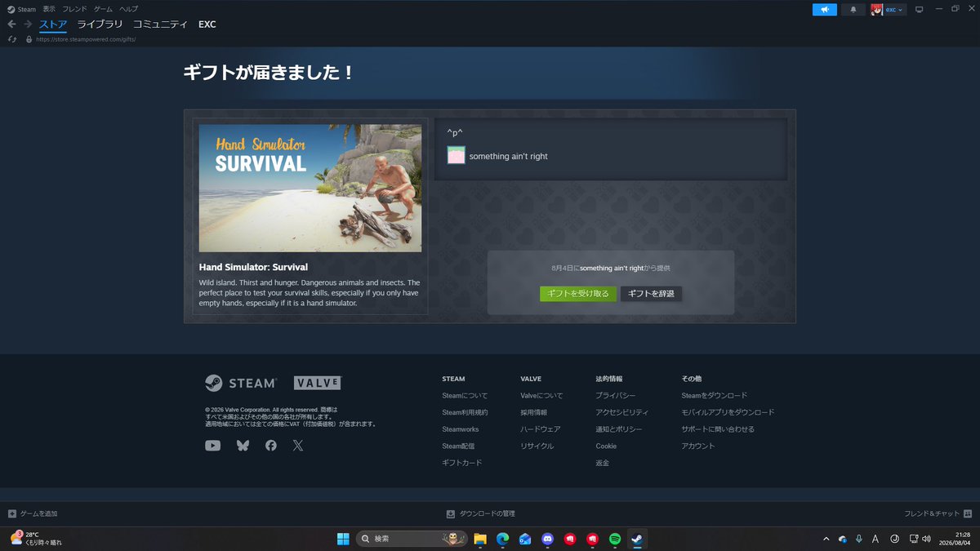This screenshot has width=980, height=551.
Task: Open Steam's X icon
Action: 298,446
